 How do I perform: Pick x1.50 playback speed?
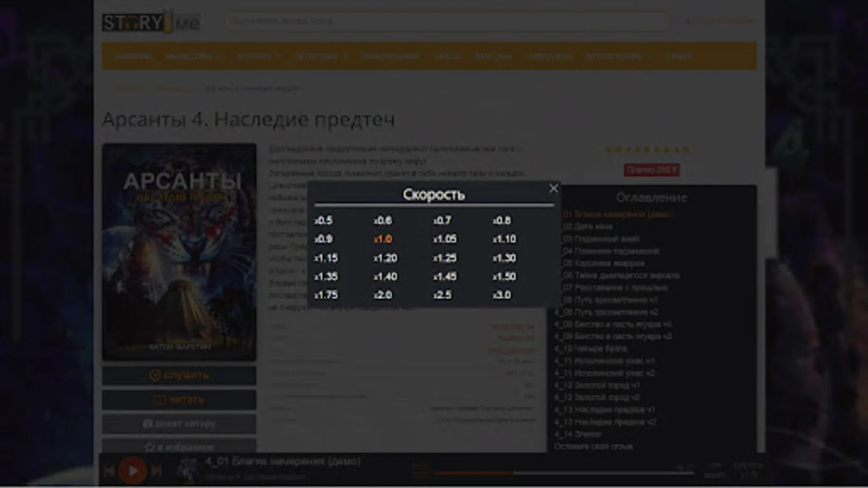(x=505, y=277)
